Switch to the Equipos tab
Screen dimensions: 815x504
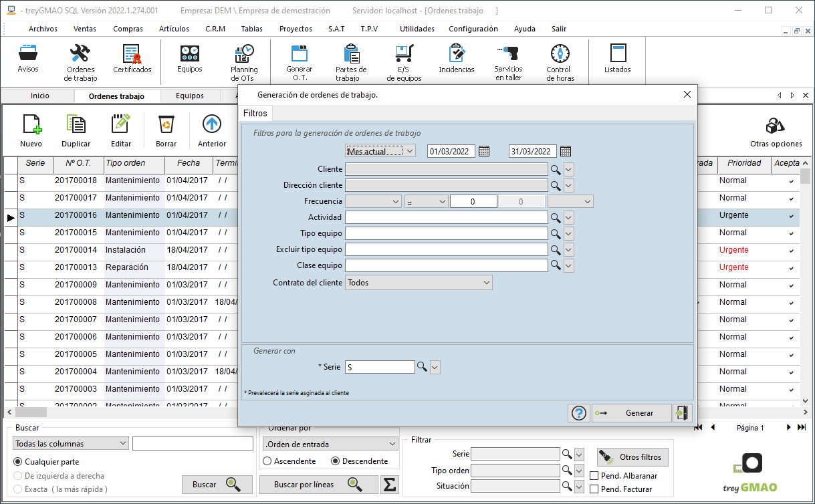[x=190, y=96]
